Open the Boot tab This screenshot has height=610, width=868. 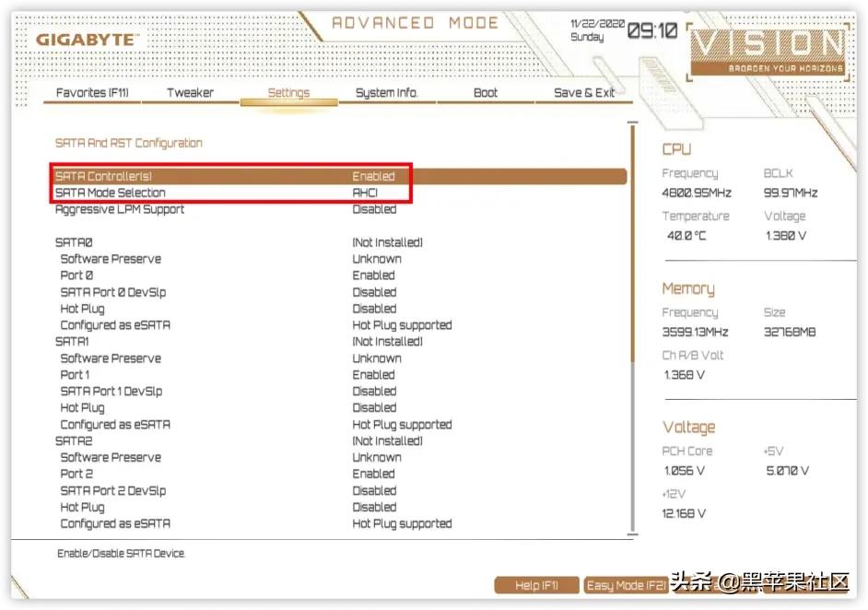485,93
